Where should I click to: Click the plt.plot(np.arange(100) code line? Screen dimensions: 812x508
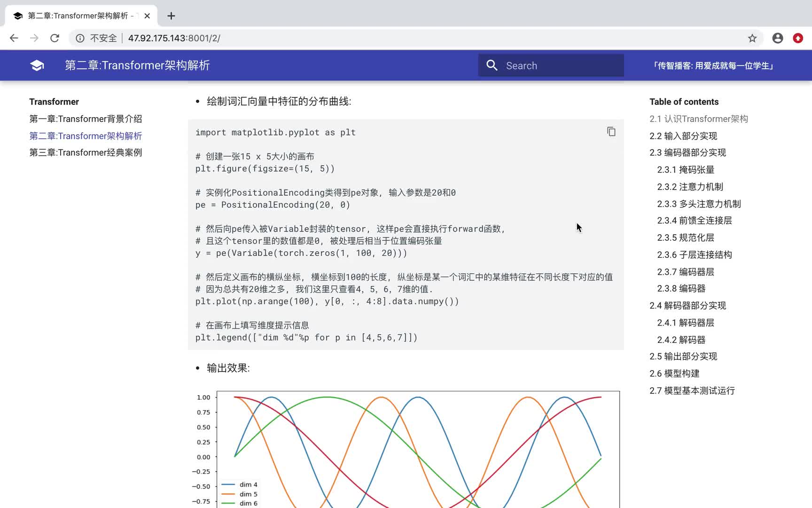click(327, 301)
